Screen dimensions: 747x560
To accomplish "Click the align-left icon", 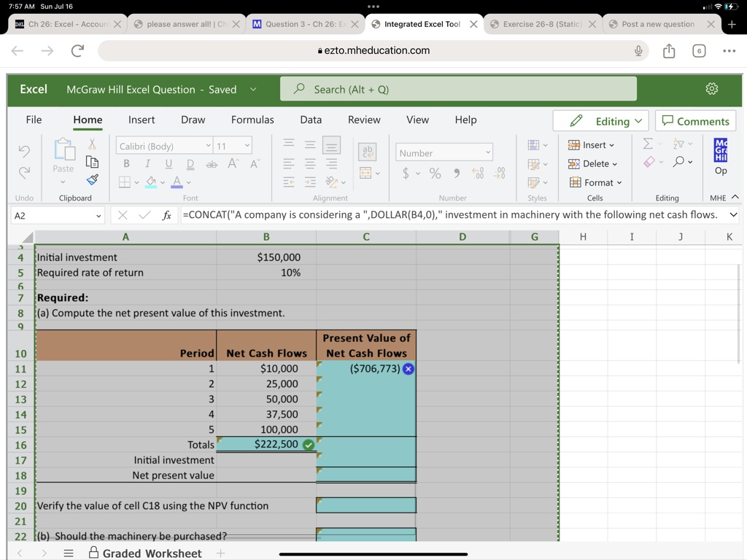I will tap(289, 164).
